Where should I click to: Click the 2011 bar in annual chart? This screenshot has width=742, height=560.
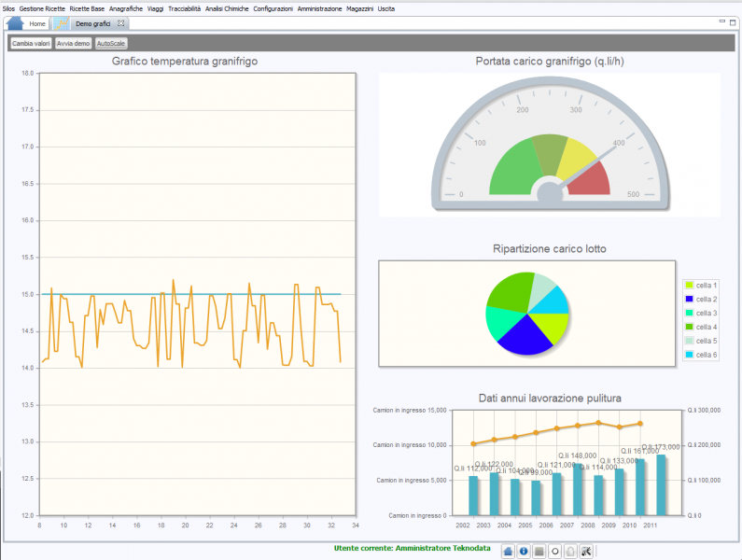pos(661,484)
